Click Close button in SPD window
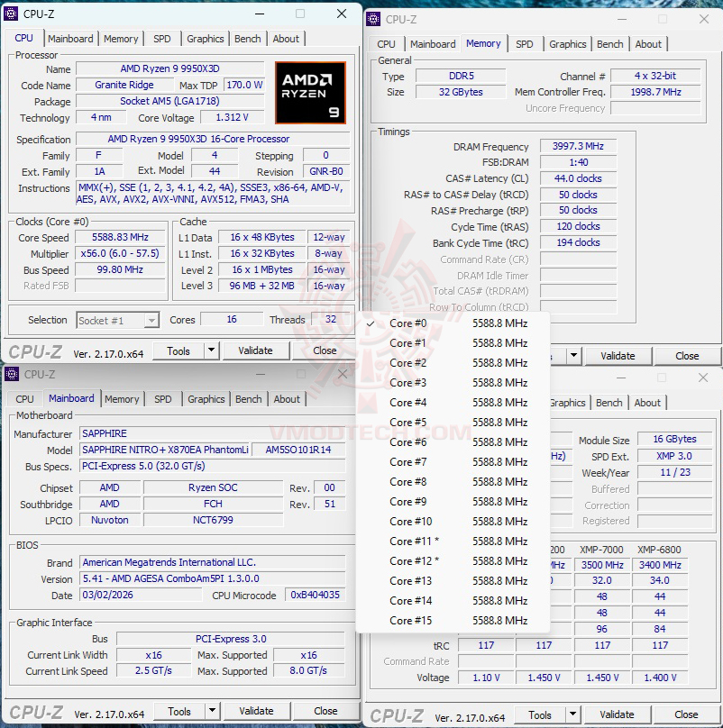The height and width of the screenshot is (728, 723). [x=686, y=714]
